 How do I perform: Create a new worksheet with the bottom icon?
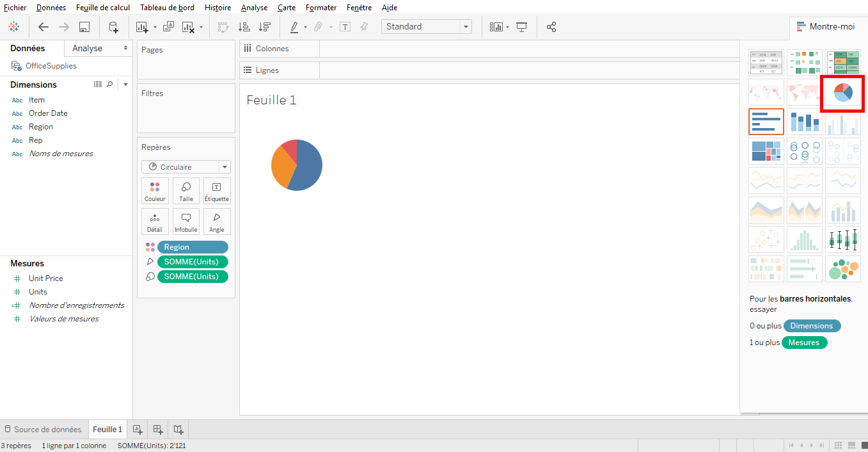point(136,429)
